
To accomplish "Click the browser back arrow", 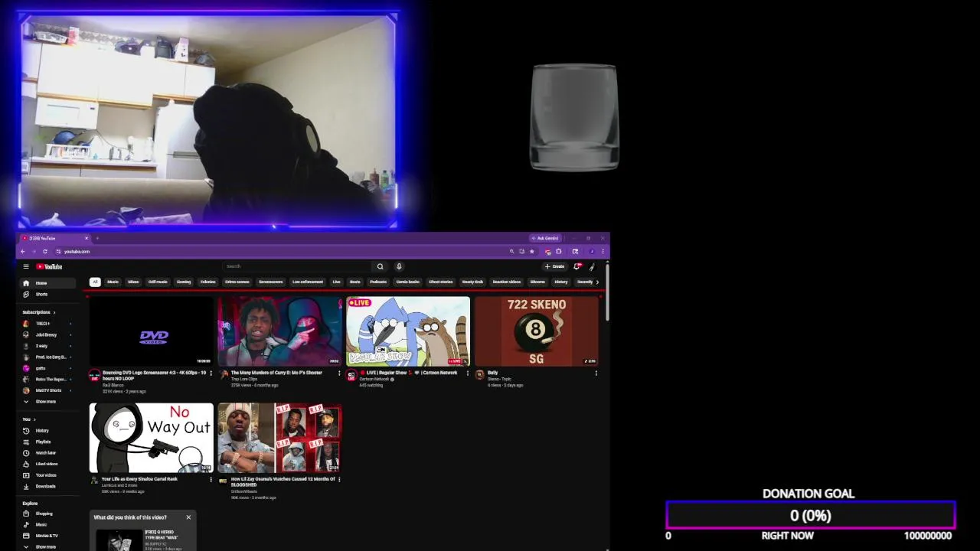I will (x=23, y=251).
